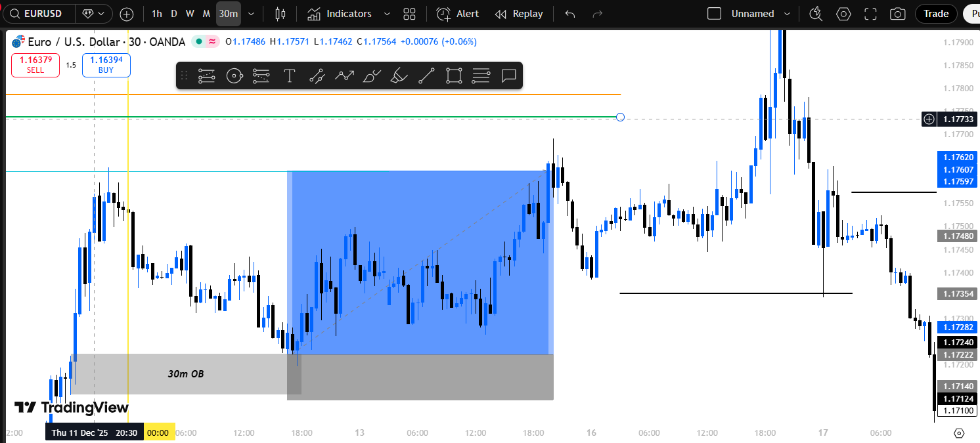The width and height of the screenshot is (980, 443).
Task: Select the Rectangle tool
Action: point(454,75)
